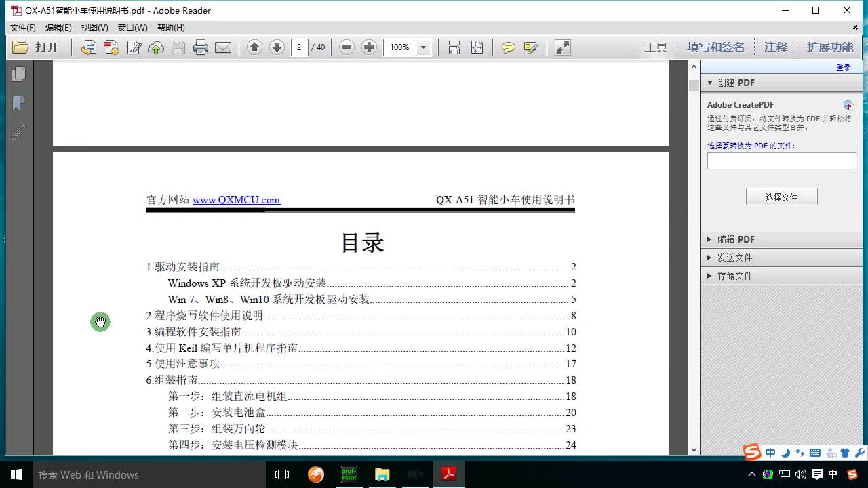This screenshot has width=868, height=488.
Task: Go to previous page up arrow
Action: tap(254, 47)
